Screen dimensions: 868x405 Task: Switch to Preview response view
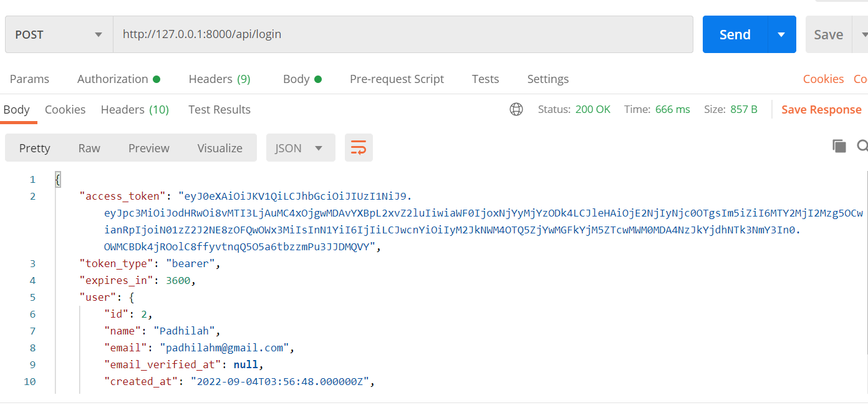coord(148,148)
